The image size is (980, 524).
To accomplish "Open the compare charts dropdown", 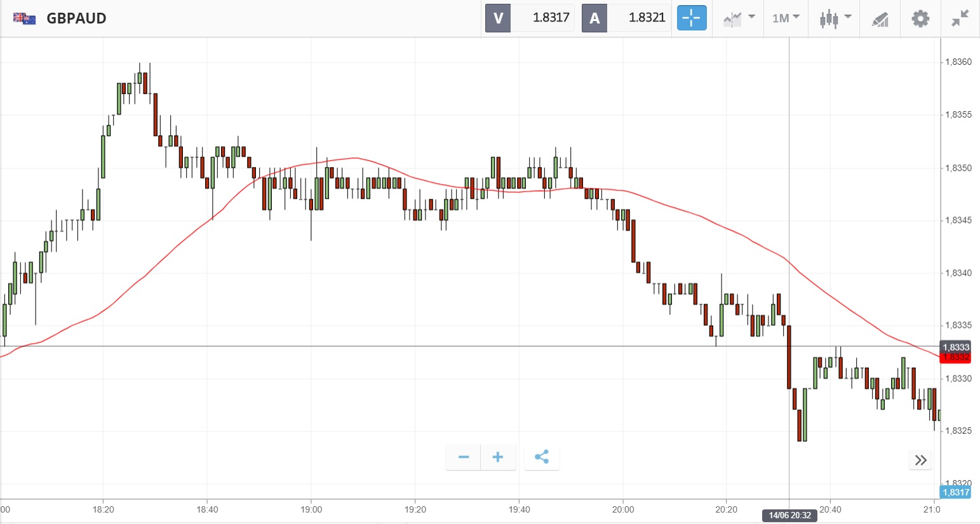I will point(739,18).
